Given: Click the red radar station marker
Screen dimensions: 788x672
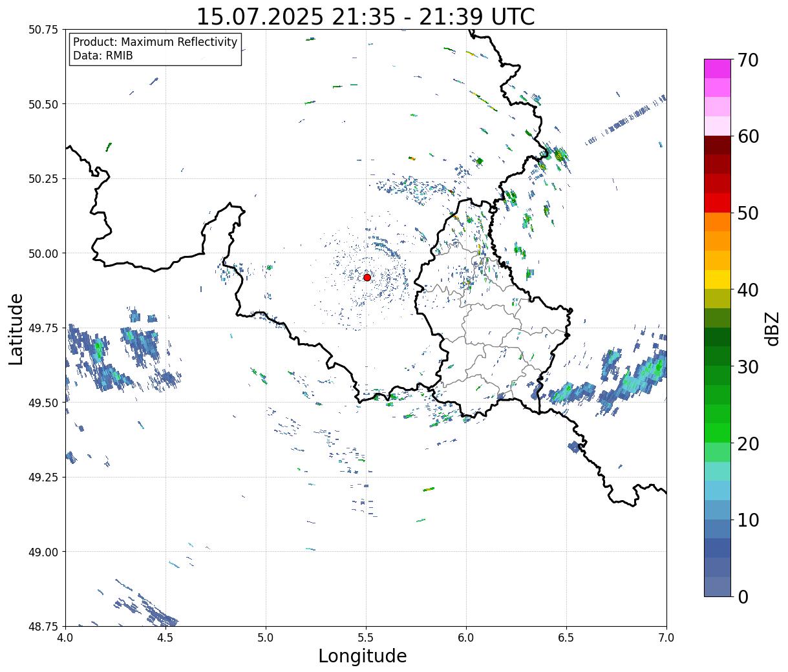Looking at the screenshot, I should pos(367,277).
